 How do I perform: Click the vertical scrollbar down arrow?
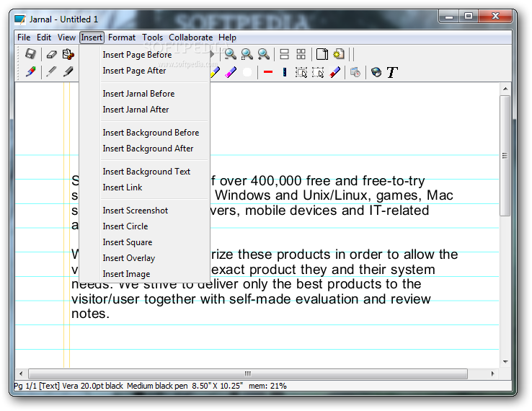point(505,362)
